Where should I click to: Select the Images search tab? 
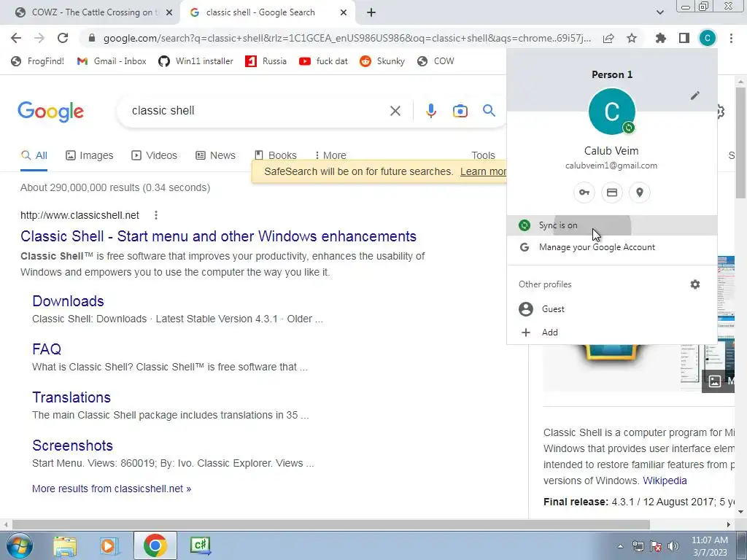[90, 155]
